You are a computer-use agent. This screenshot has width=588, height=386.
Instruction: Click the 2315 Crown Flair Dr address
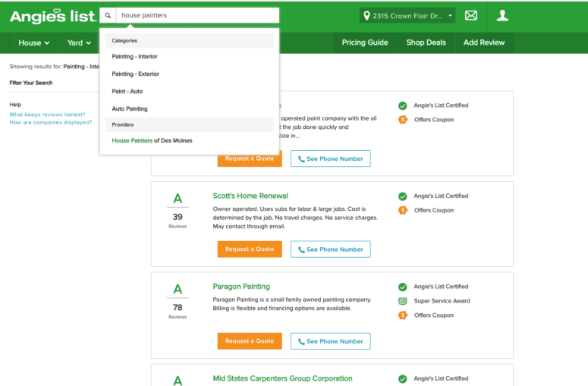(x=407, y=16)
